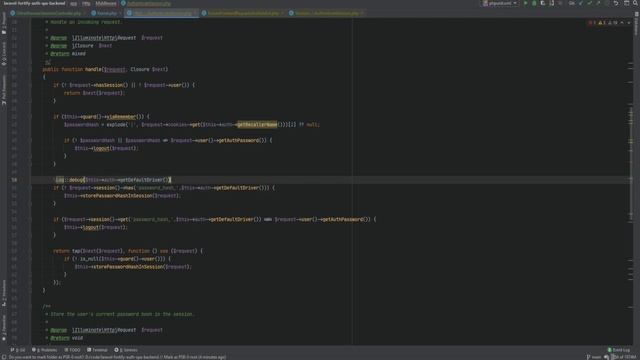The width and height of the screenshot is (640, 360).
Task: Click the status bar notification message
Action: (117, 357)
